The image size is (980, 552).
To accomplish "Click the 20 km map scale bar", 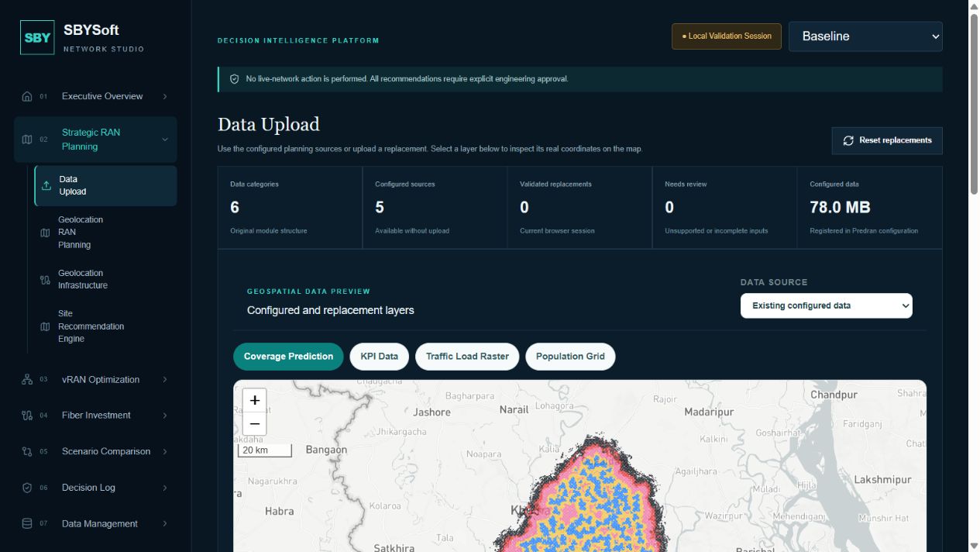I will point(264,450).
